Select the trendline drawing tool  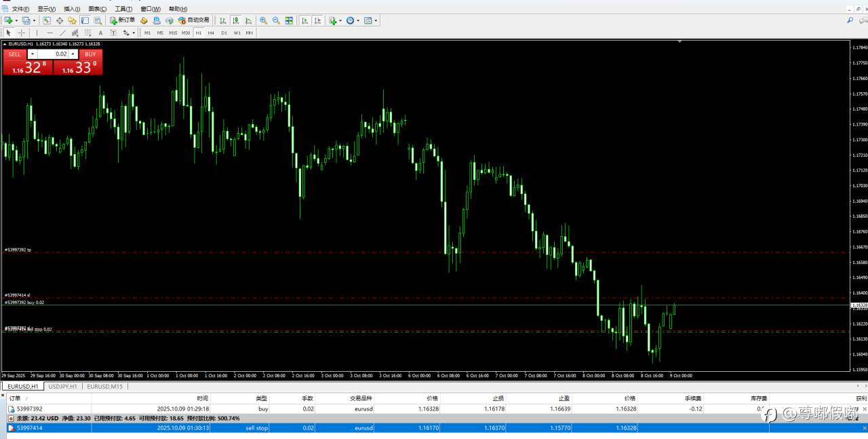(x=62, y=33)
